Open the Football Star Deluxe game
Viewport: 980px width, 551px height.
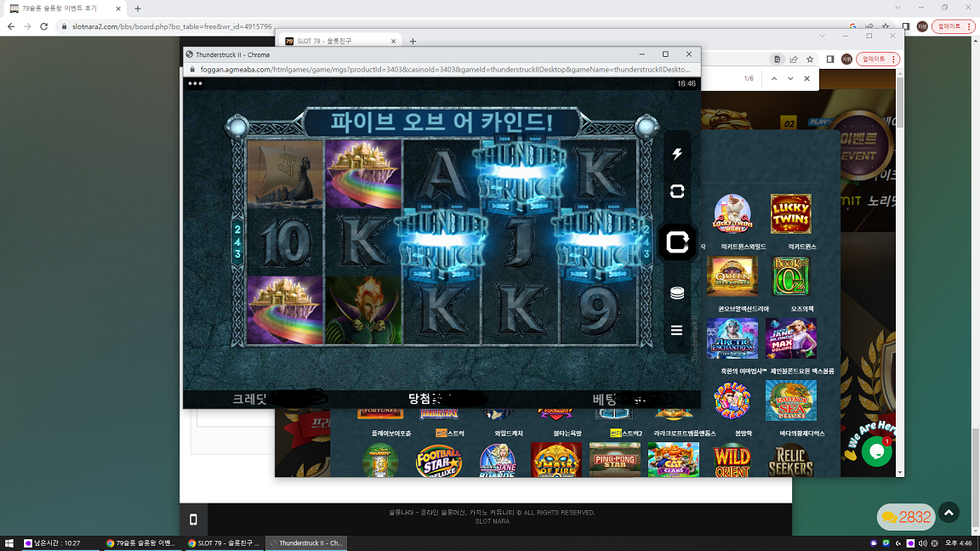(439, 460)
